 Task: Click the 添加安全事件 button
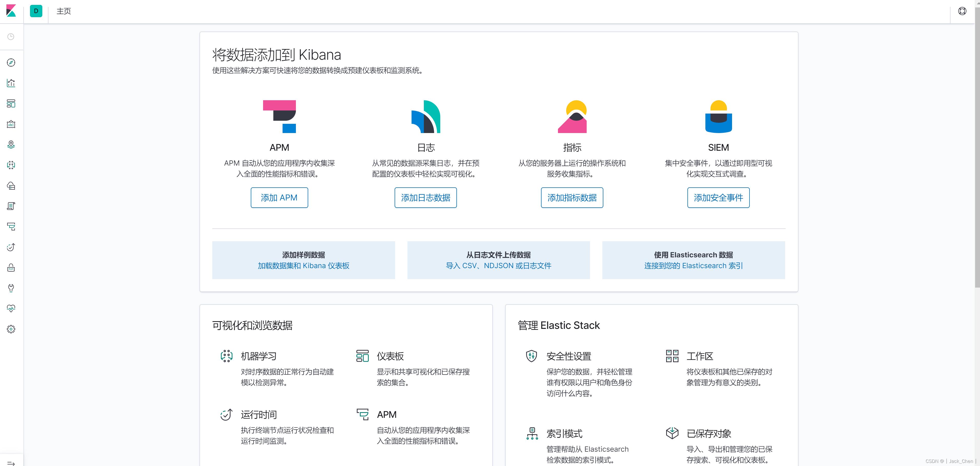point(718,197)
